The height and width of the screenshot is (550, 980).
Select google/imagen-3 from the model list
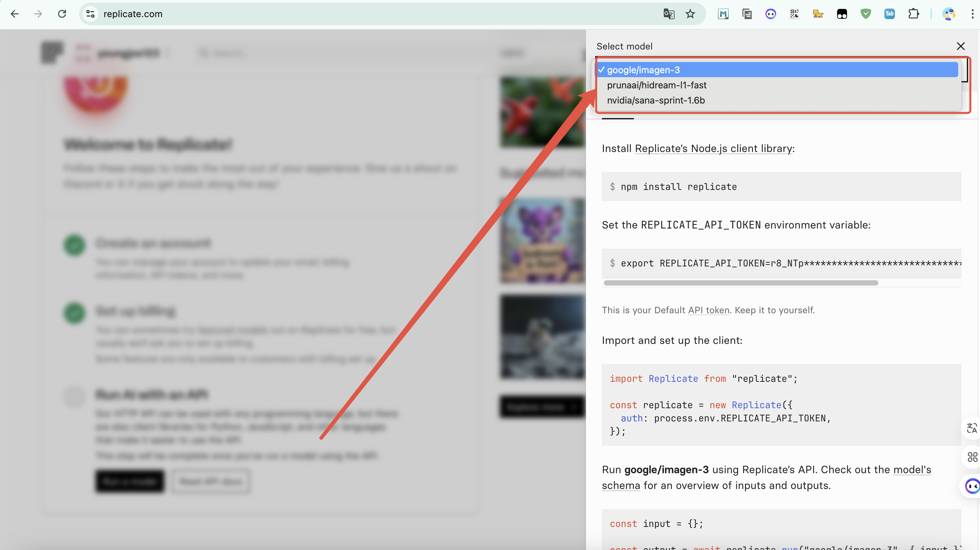643,70
